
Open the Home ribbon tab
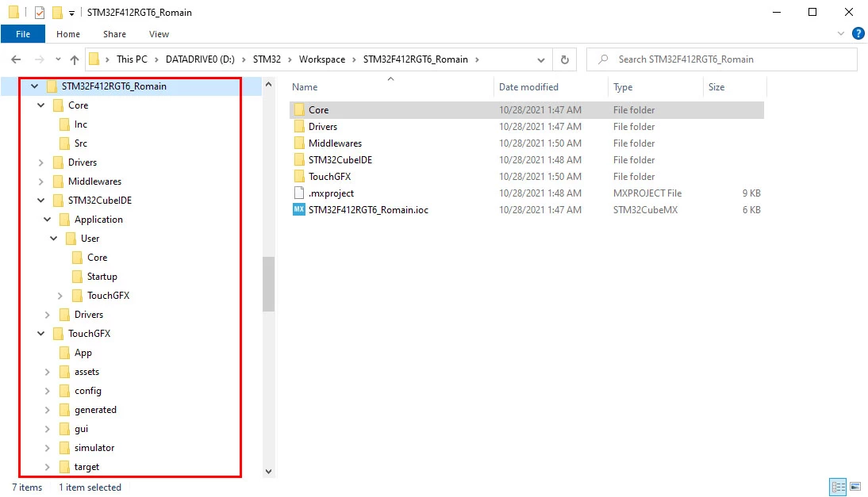(68, 34)
